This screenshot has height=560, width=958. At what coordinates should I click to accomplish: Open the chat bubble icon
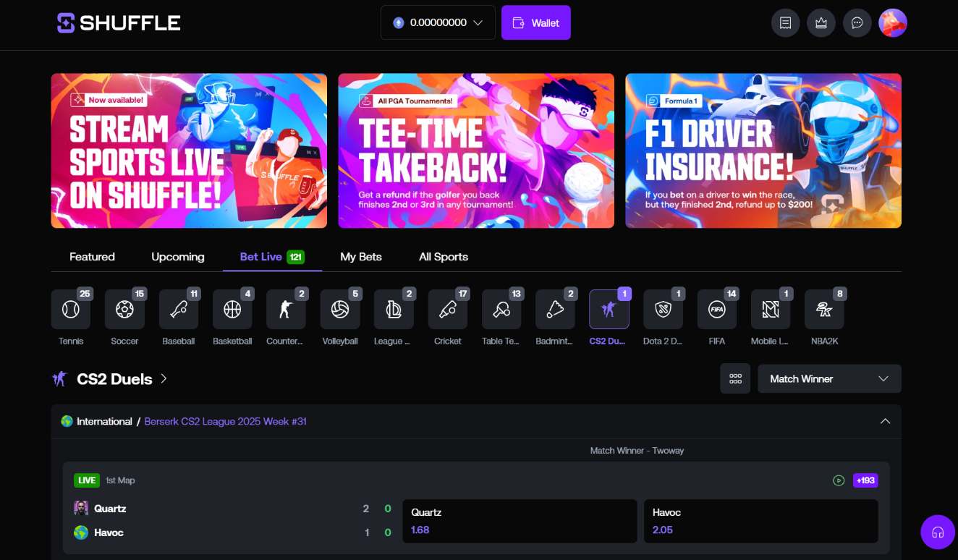click(857, 23)
